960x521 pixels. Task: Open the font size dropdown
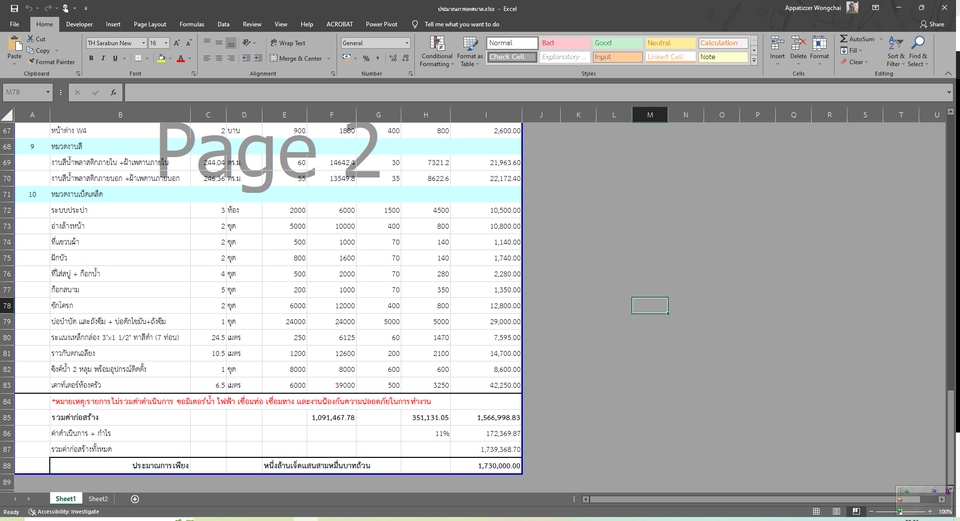coord(166,43)
